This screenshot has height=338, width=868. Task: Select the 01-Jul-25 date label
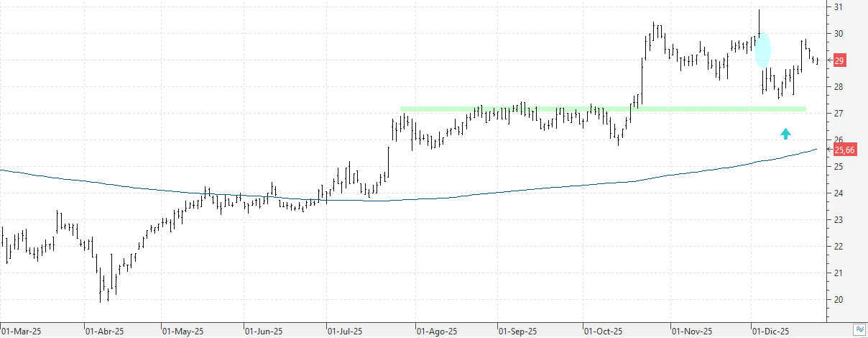(x=346, y=332)
